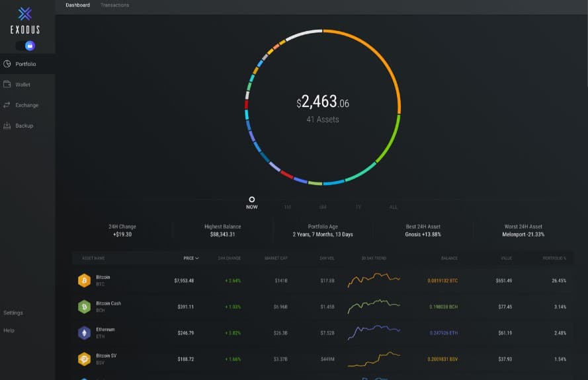Select the 1M timeline range
The height and width of the screenshot is (380, 588).
coord(287,207)
